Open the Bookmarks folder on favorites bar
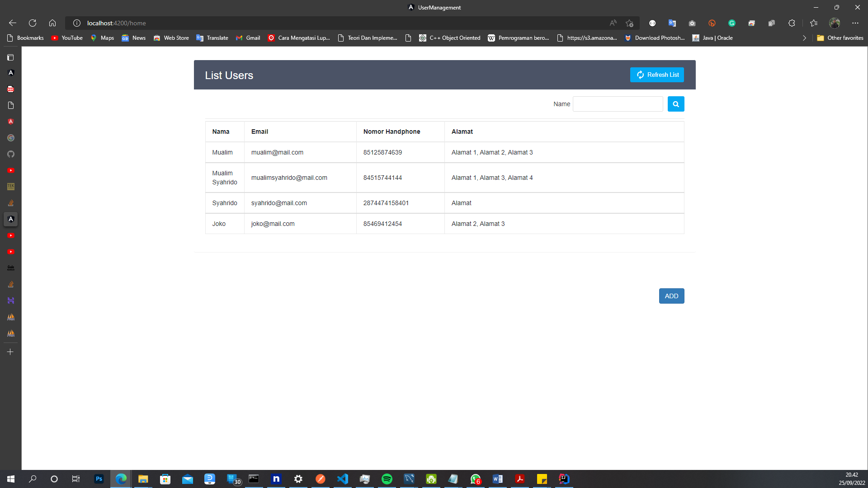Image resolution: width=868 pixels, height=488 pixels. (26, 38)
